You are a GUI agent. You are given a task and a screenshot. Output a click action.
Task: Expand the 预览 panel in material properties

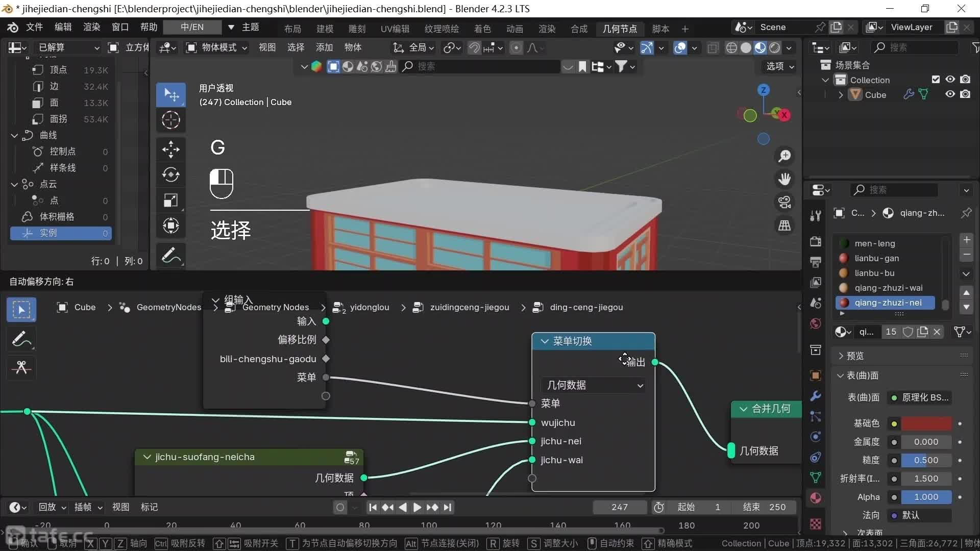click(854, 356)
